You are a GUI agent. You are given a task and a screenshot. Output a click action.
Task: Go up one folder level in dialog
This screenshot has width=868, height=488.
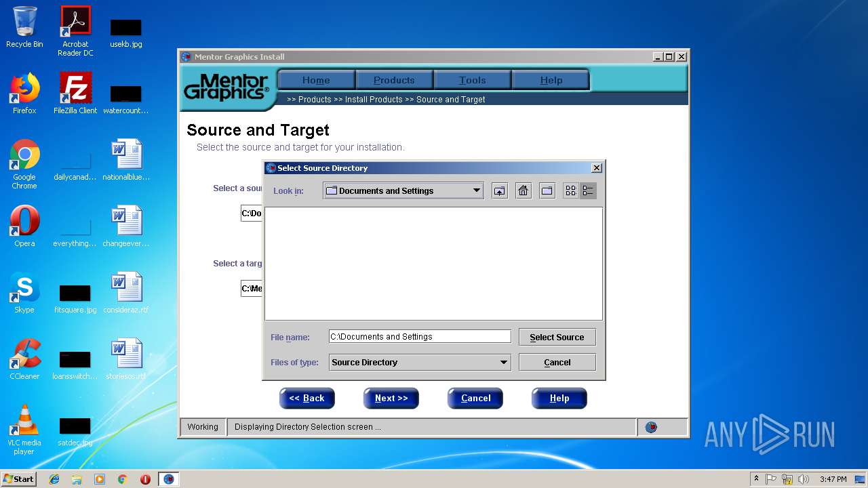tap(499, 191)
